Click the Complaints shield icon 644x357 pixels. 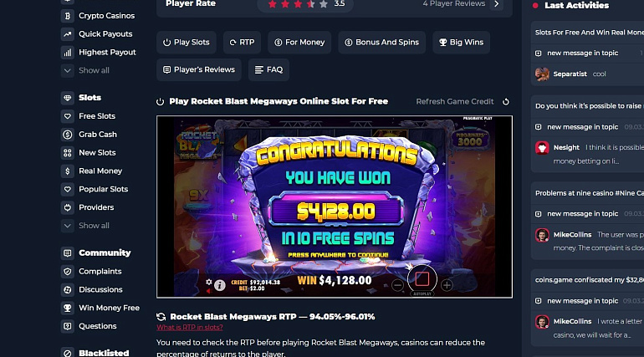pyautogui.click(x=68, y=272)
